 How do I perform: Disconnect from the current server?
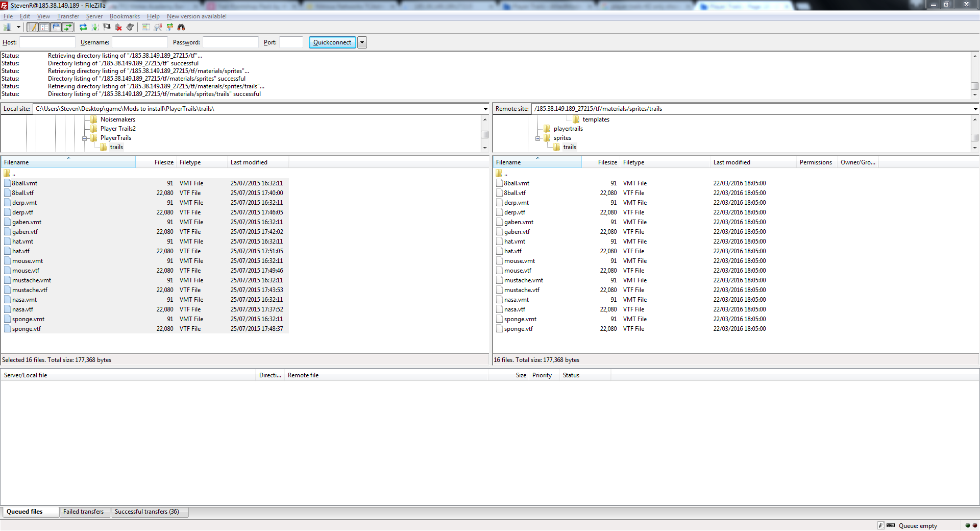tap(118, 27)
